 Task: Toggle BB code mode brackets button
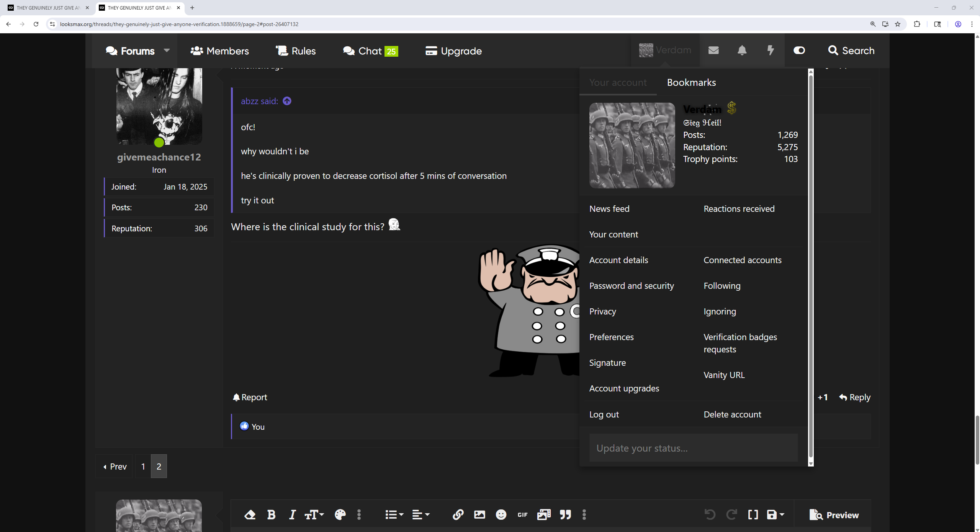753,514
